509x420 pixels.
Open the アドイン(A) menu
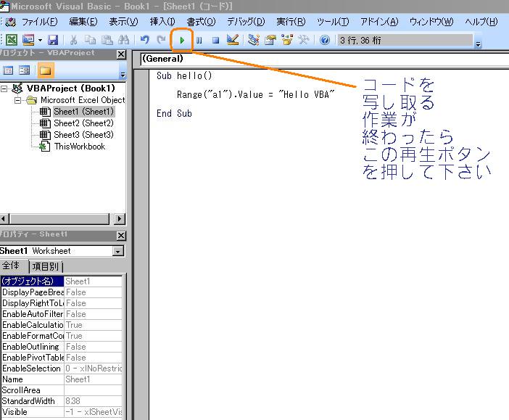tap(379, 22)
